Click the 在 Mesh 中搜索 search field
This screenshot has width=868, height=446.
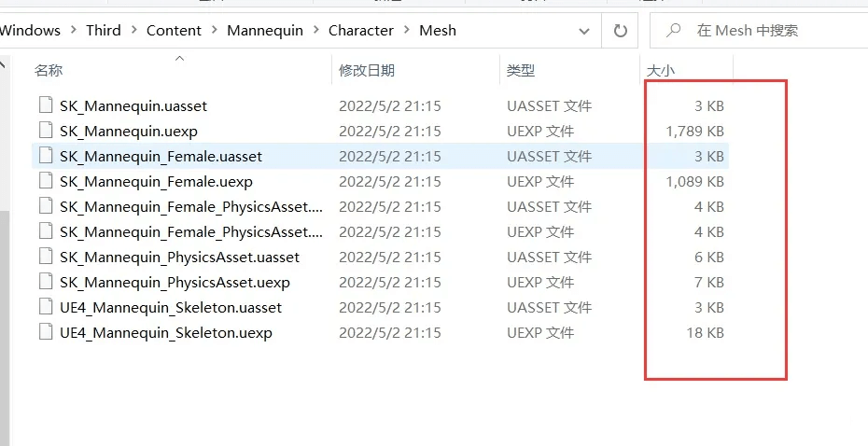pos(765,31)
